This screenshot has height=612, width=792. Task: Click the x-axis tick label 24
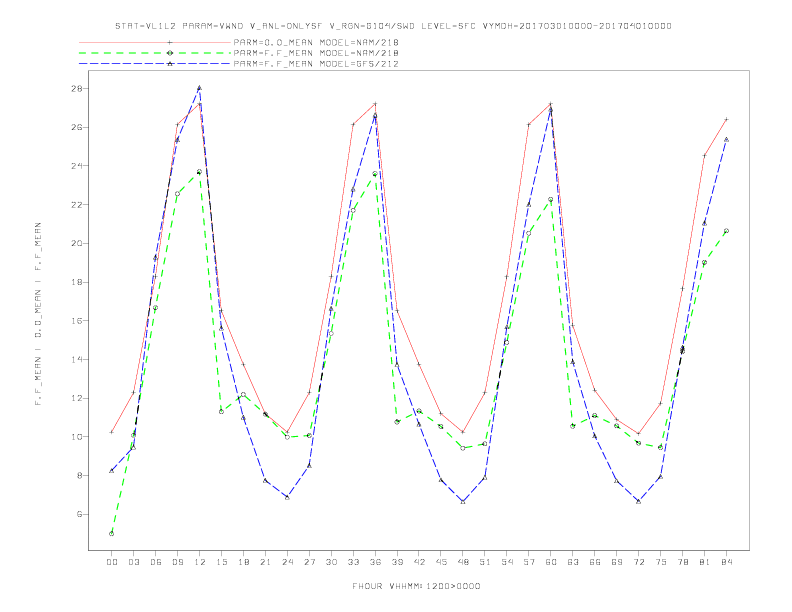(287, 562)
